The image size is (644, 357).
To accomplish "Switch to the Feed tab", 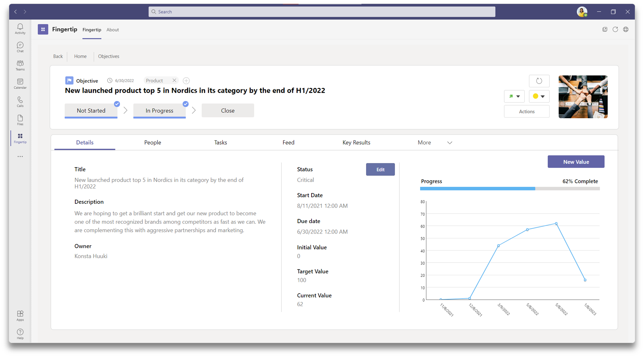I will (x=288, y=142).
